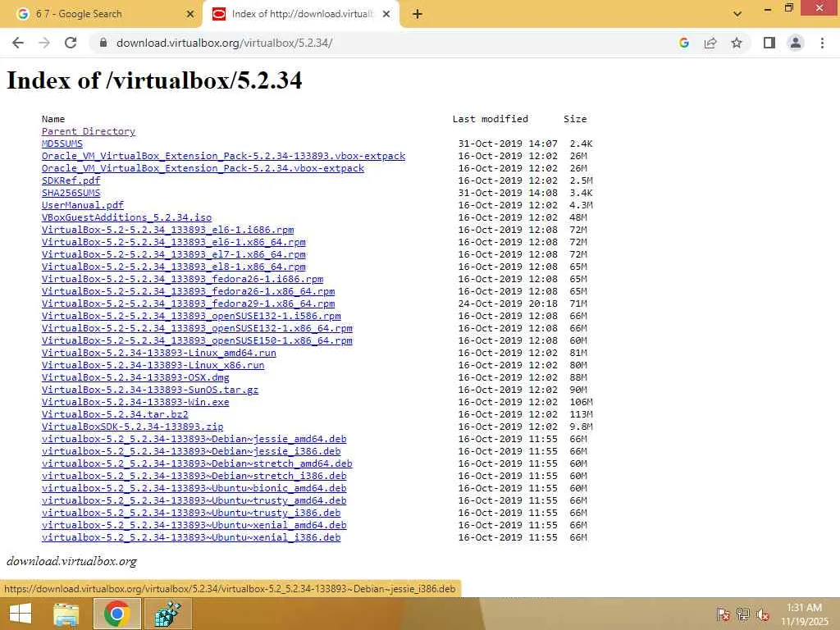Click the Google icon in address bar
Viewport: 840px width, 630px height.
683,43
